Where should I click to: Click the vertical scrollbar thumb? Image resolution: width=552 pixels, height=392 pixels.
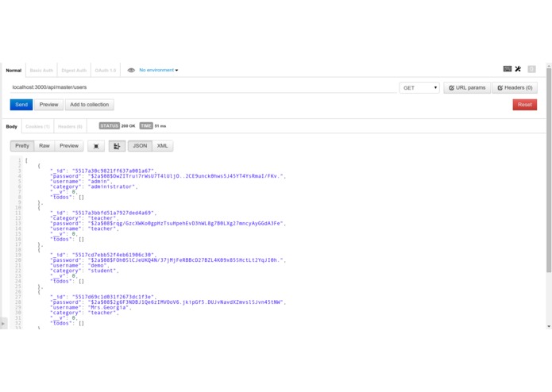(x=549, y=170)
